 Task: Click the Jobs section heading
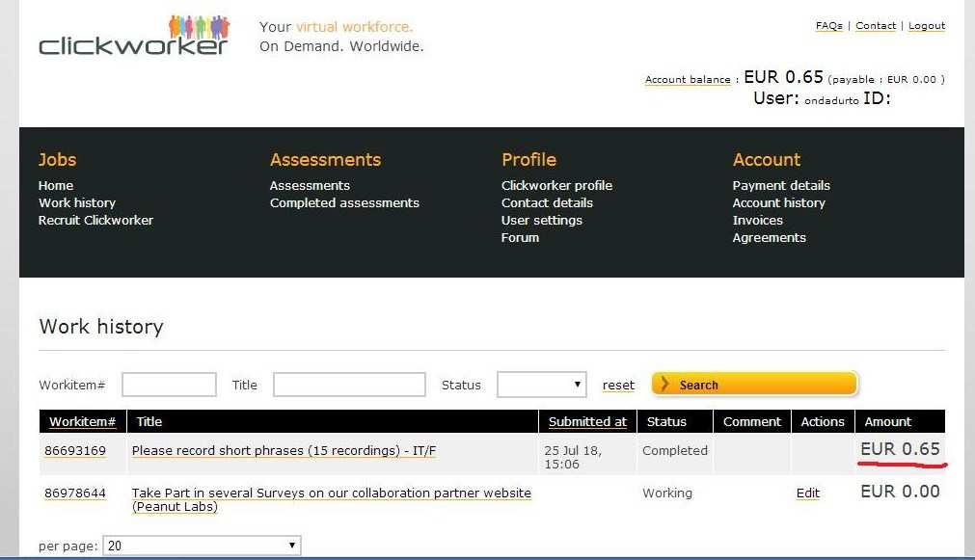57,160
